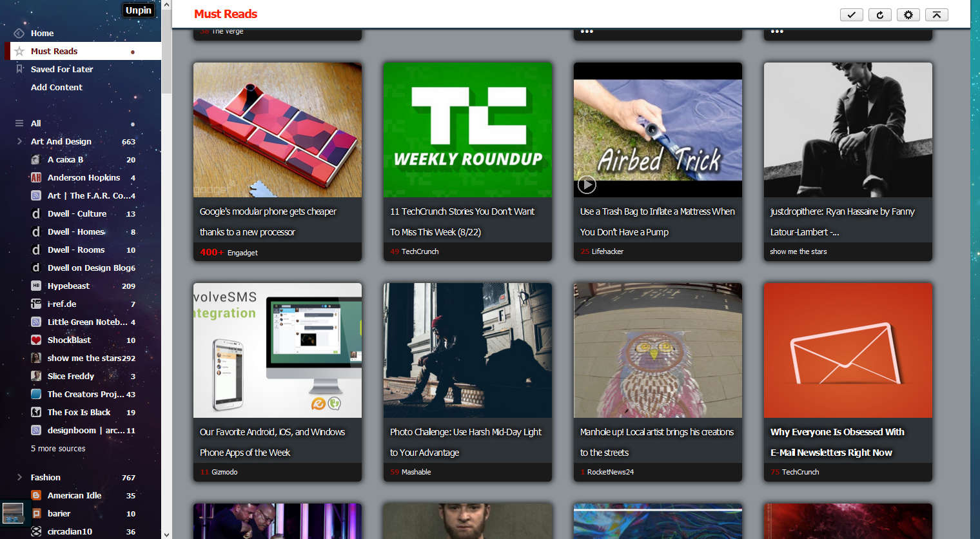
Task: Play the Airbed Trick video button
Action: pos(587,185)
